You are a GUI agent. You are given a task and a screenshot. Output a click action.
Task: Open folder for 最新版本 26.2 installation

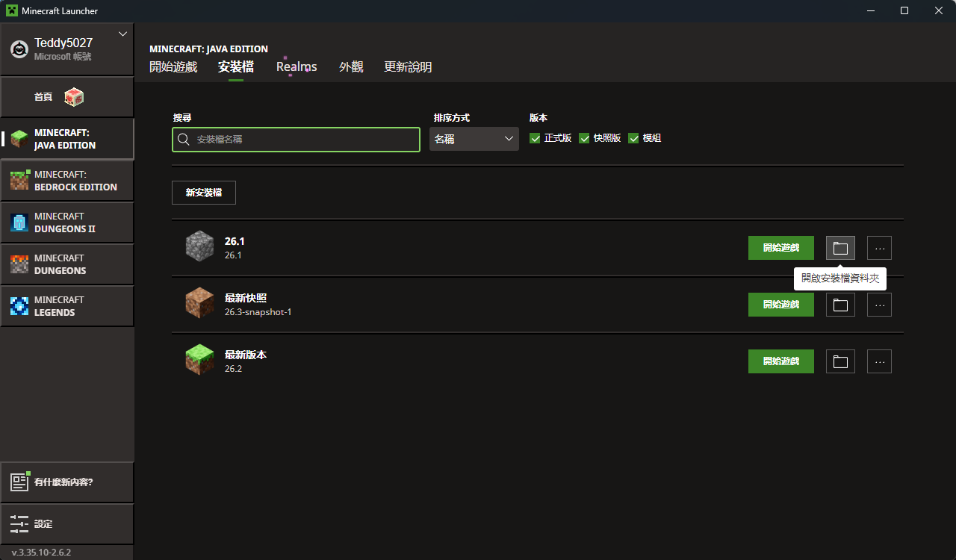pyautogui.click(x=840, y=361)
